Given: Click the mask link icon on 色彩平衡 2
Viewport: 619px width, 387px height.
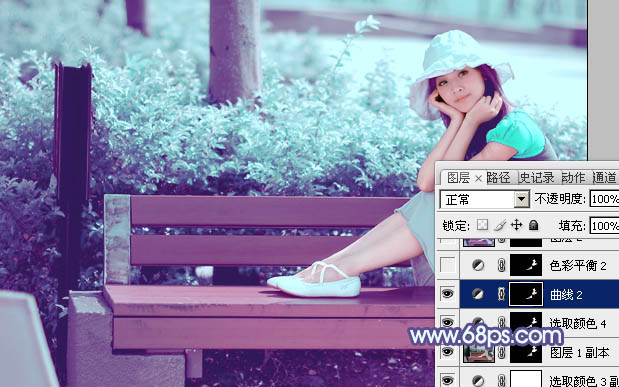Looking at the screenshot, I should click(x=501, y=265).
